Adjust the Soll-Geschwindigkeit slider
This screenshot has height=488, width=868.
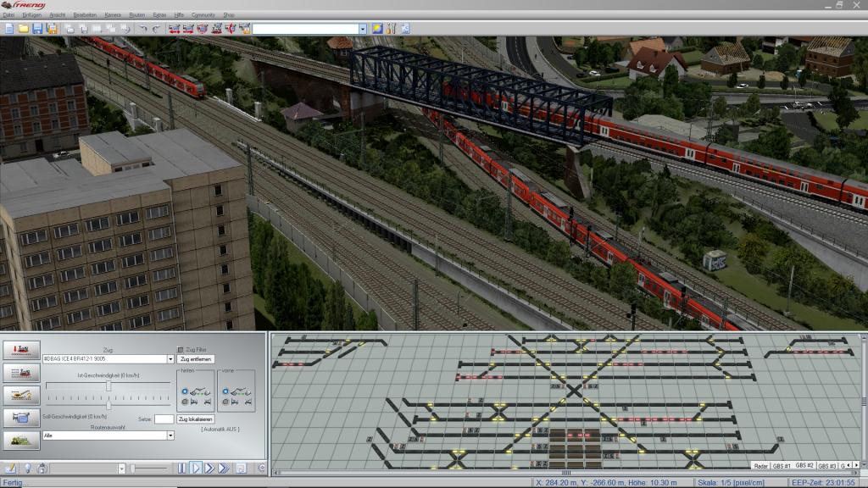point(108,403)
